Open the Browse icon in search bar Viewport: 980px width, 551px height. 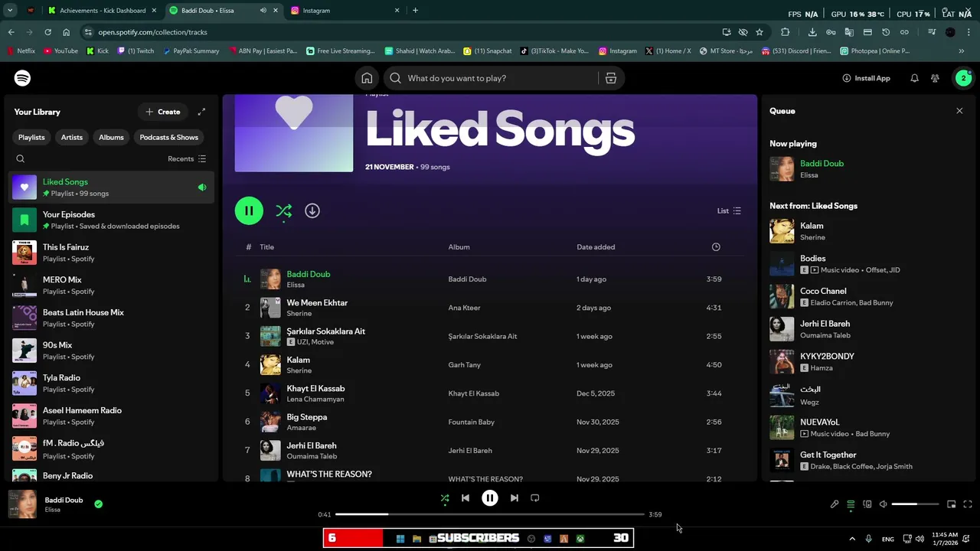coord(610,78)
